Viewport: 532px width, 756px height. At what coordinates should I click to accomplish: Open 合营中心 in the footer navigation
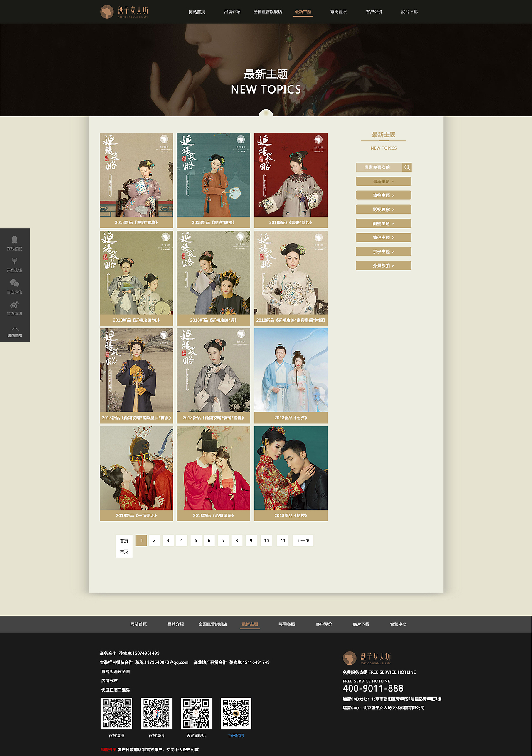click(x=398, y=624)
